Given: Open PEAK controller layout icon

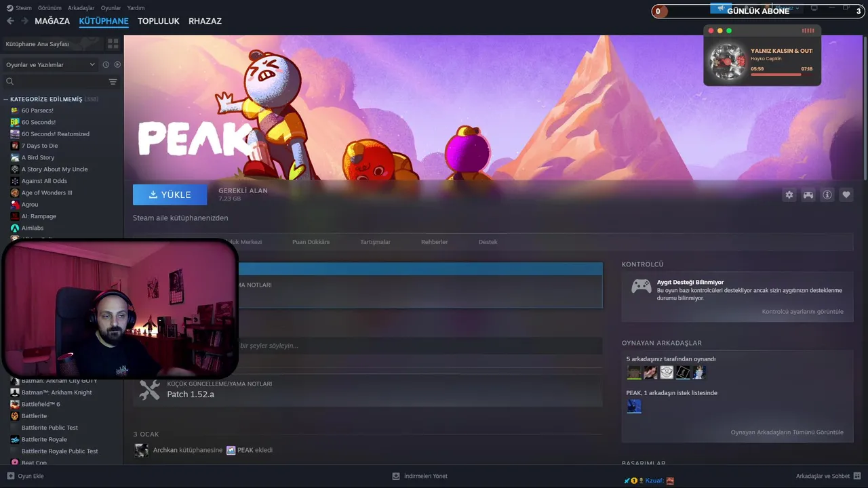Looking at the screenshot, I should coord(808,195).
